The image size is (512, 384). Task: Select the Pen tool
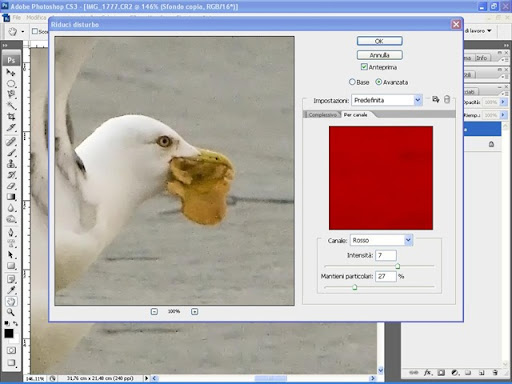tap(11, 232)
